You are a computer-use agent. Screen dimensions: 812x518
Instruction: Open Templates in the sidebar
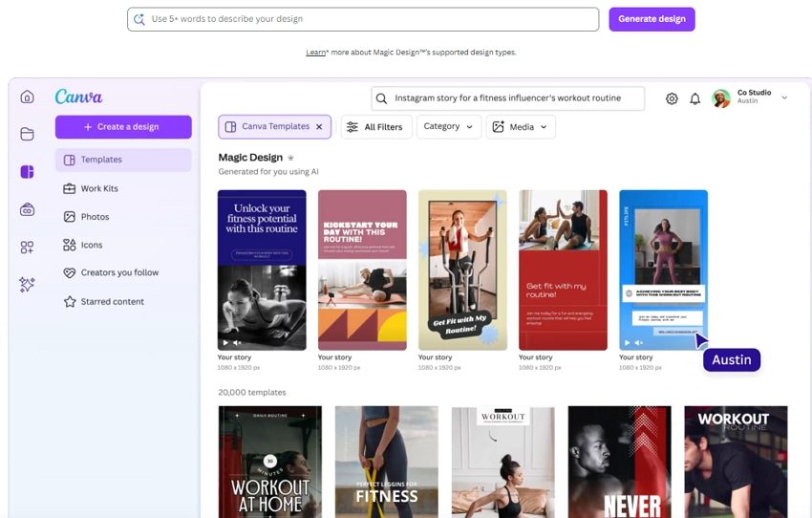pos(123,160)
